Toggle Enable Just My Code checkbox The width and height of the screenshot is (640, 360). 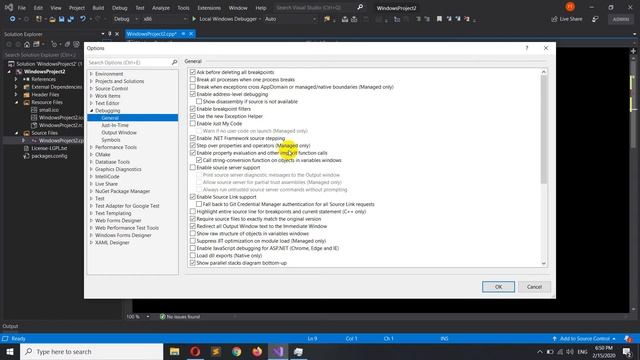coord(193,124)
